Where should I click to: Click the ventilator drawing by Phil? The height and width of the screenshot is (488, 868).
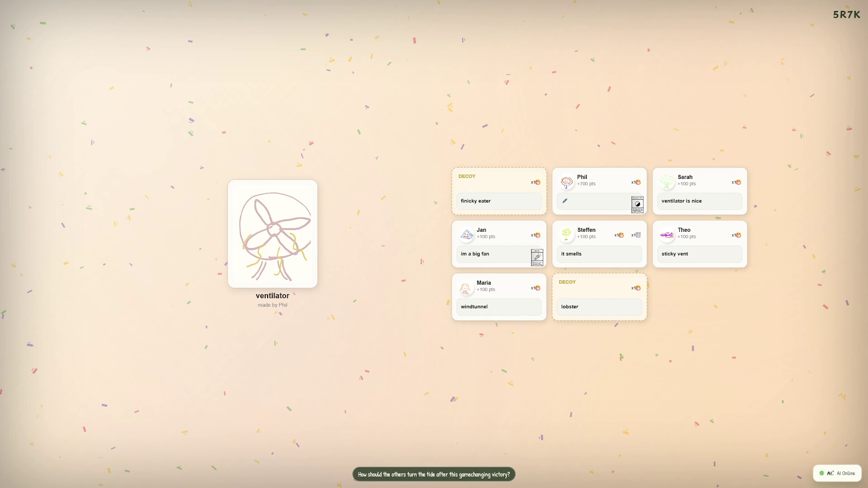click(x=272, y=234)
